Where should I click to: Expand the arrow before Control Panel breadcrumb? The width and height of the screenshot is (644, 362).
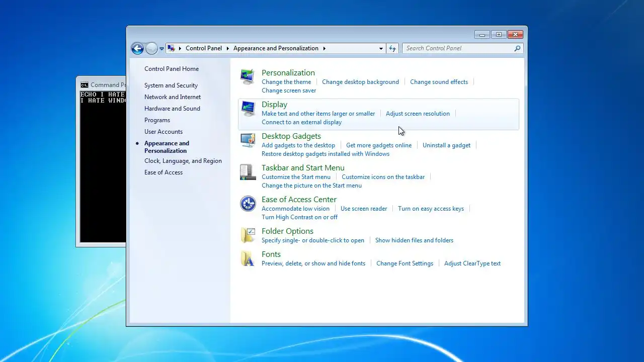(180, 48)
